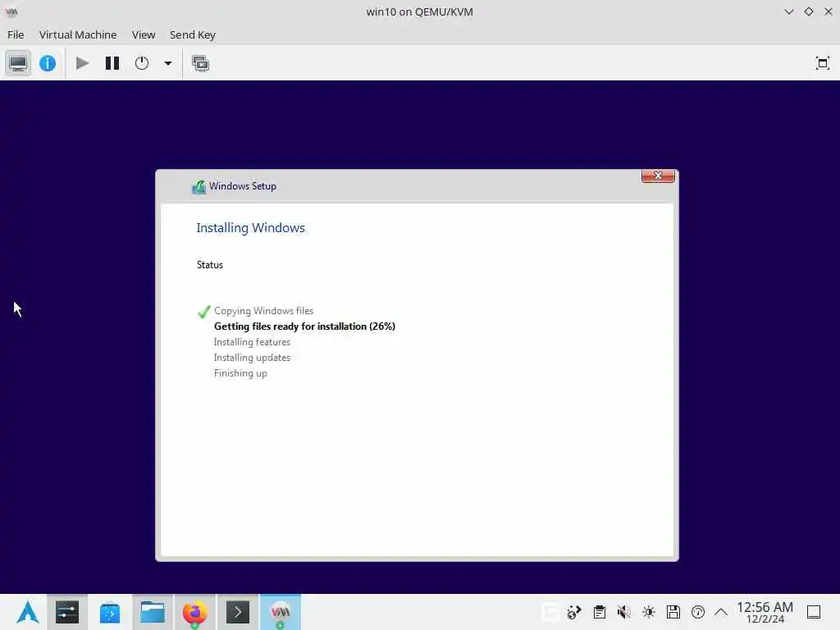The image size is (840, 630).
Task: Open the file manager from taskbar
Action: point(152,612)
